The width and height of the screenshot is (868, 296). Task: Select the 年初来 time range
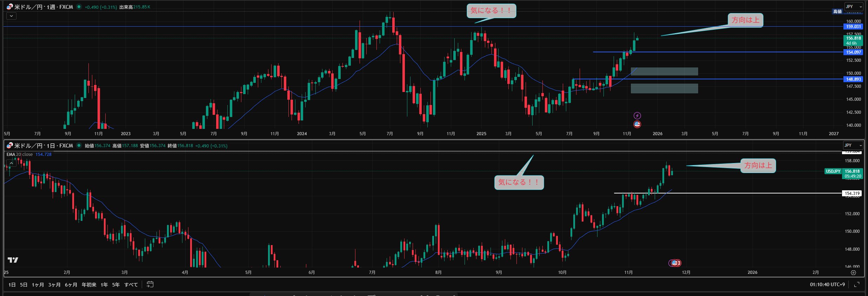pyautogui.click(x=89, y=285)
